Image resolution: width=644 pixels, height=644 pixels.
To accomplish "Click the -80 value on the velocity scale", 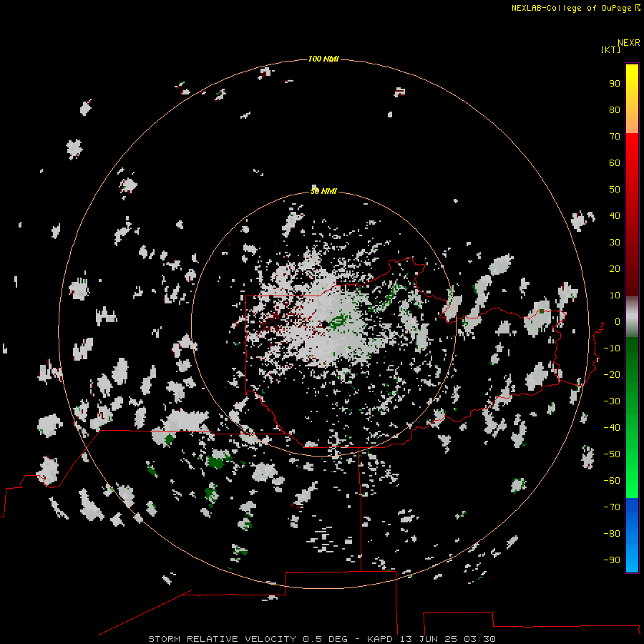I will pyautogui.click(x=612, y=534).
